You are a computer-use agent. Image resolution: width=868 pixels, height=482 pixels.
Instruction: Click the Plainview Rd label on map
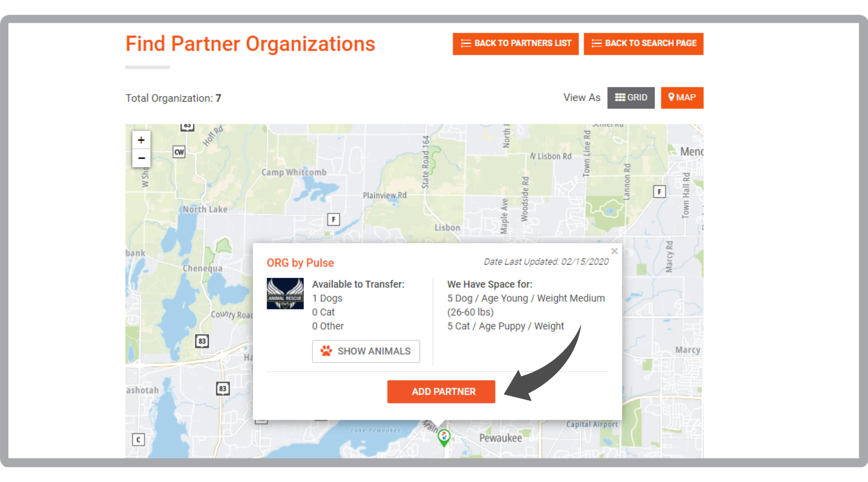[x=385, y=195]
